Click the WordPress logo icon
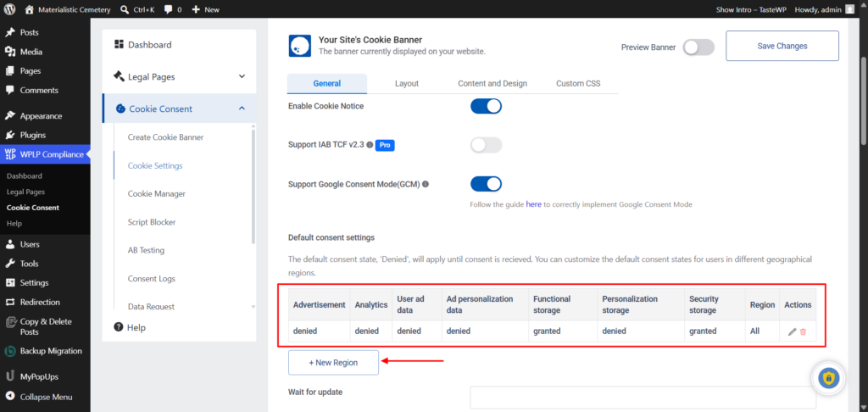This screenshot has width=868, height=412. [x=9, y=9]
